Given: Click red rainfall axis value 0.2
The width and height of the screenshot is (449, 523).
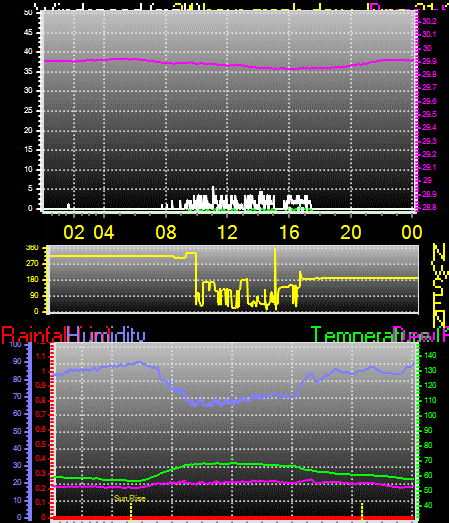Looking at the screenshot, I should click(x=40, y=488).
